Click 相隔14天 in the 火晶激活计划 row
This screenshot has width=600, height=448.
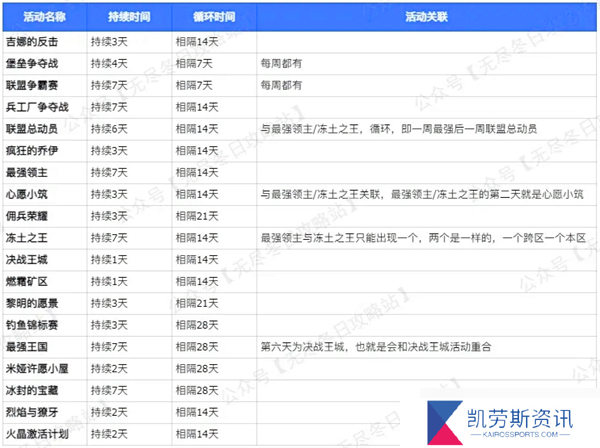(x=197, y=434)
